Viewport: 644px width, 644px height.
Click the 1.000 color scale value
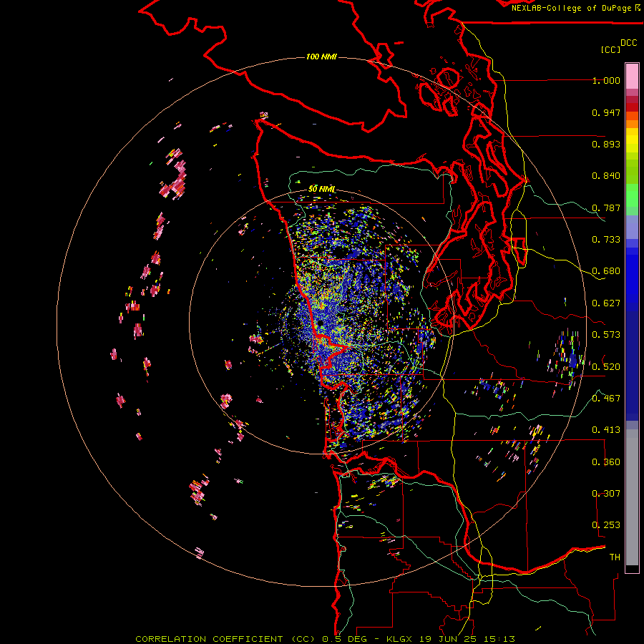[606, 80]
